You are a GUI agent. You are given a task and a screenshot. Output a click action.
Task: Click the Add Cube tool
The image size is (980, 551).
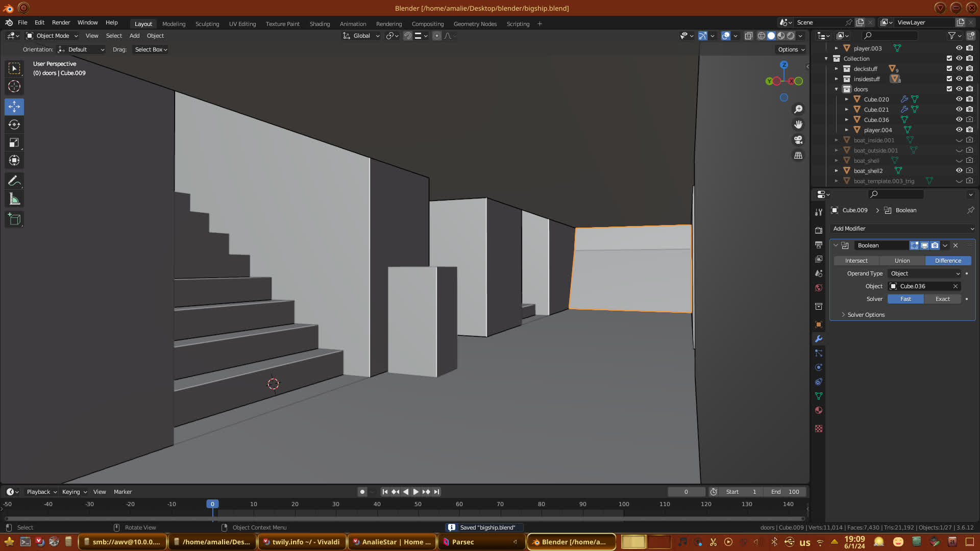[14, 219]
